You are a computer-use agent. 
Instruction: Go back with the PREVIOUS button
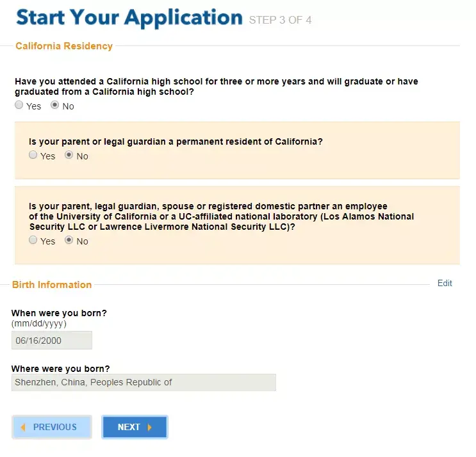tap(52, 428)
